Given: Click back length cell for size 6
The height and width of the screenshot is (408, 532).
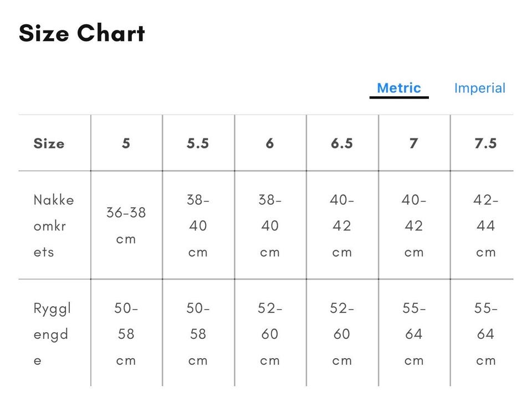Looking at the screenshot, I should [270, 334].
